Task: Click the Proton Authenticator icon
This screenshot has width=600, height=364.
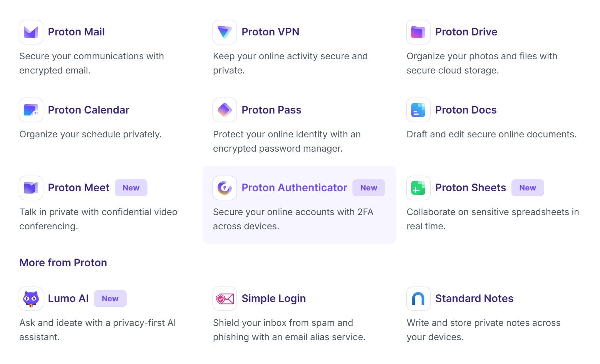Action: click(225, 188)
